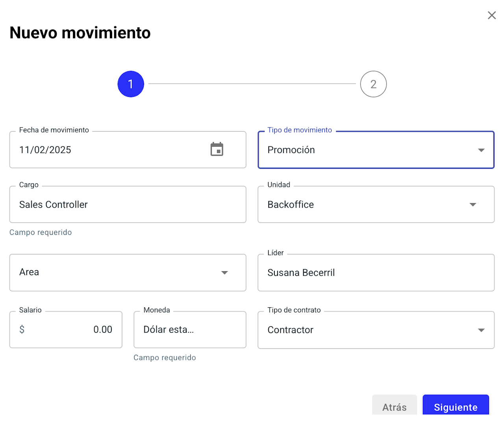Jump to step 2 in the stepper
This screenshot has height=421, width=504.
373,84
